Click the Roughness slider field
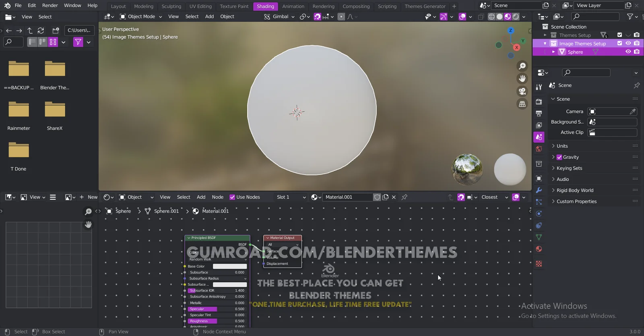This screenshot has width=644, height=336. 217,321
